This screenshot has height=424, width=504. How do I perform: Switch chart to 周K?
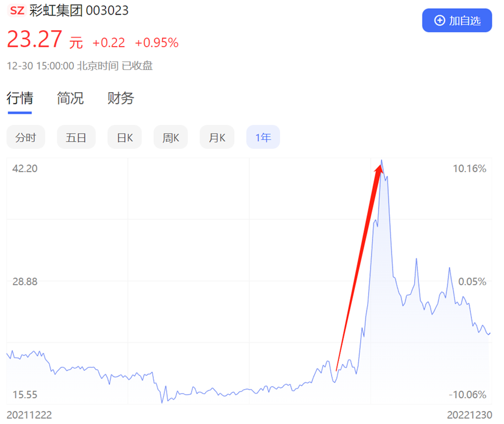pos(171,137)
